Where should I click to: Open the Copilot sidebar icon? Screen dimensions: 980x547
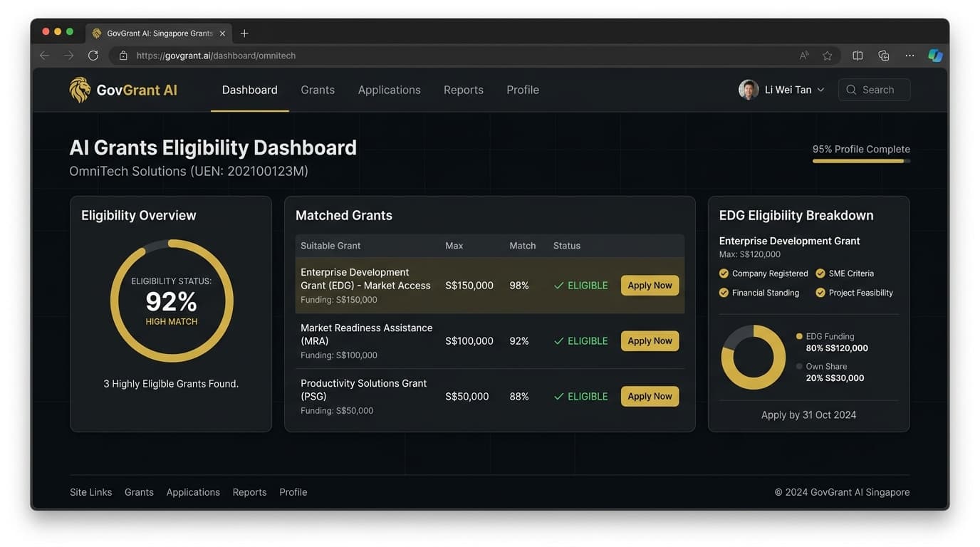pyautogui.click(x=935, y=56)
